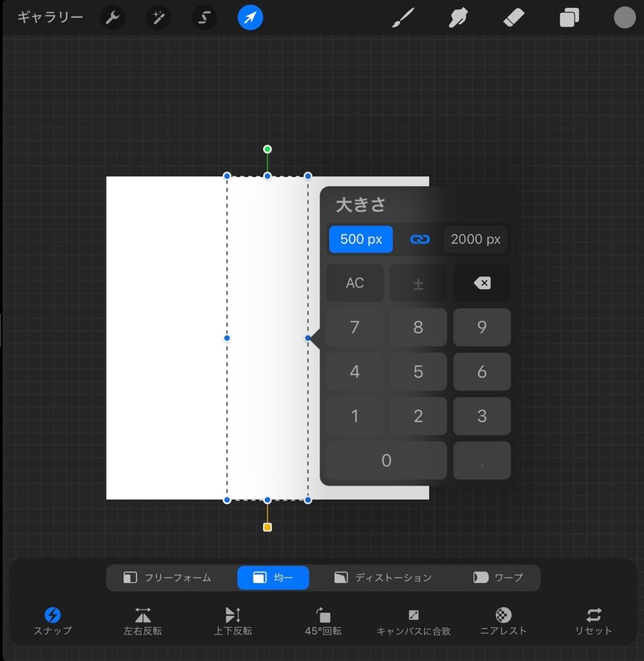
Task: Switch to ディストーション distort mode
Action: point(382,577)
